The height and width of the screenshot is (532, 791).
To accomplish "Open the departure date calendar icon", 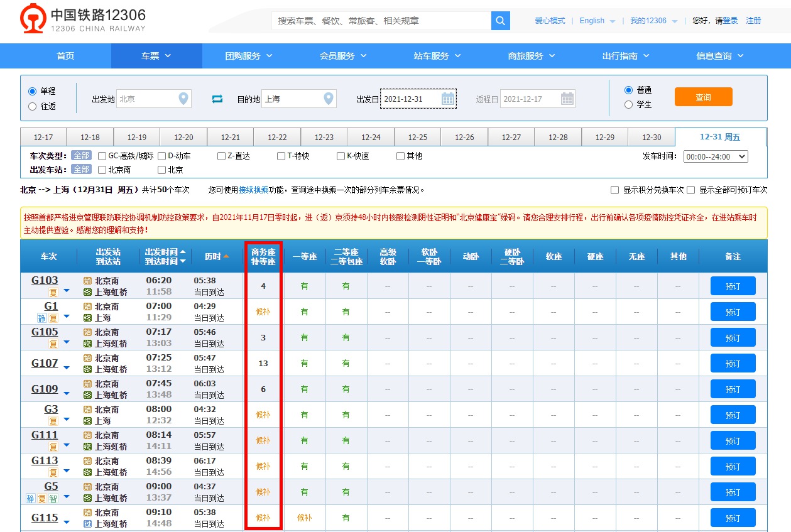I will pyautogui.click(x=448, y=99).
